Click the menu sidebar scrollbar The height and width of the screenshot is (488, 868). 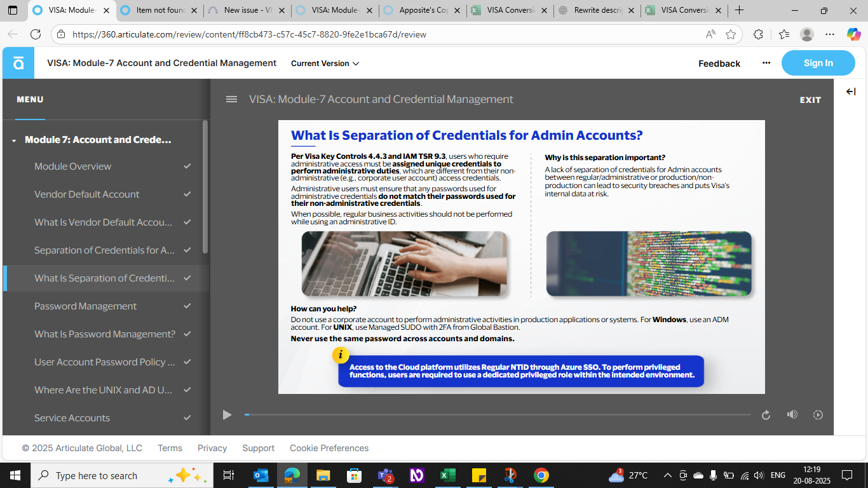pyautogui.click(x=205, y=187)
